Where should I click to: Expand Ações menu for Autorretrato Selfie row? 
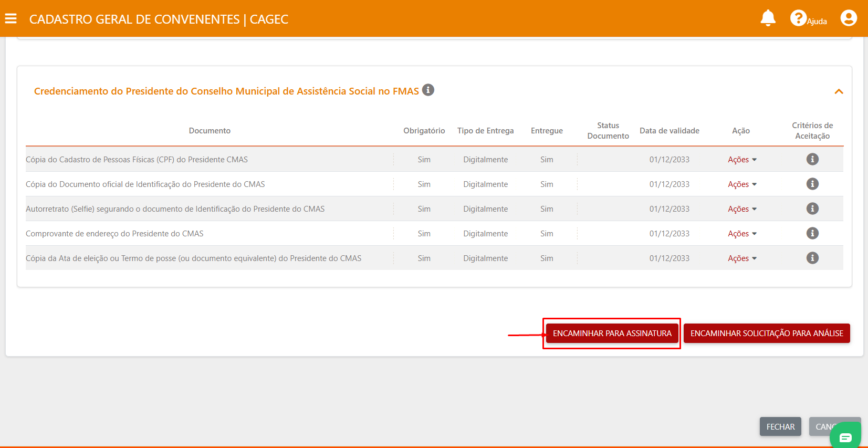coord(741,209)
